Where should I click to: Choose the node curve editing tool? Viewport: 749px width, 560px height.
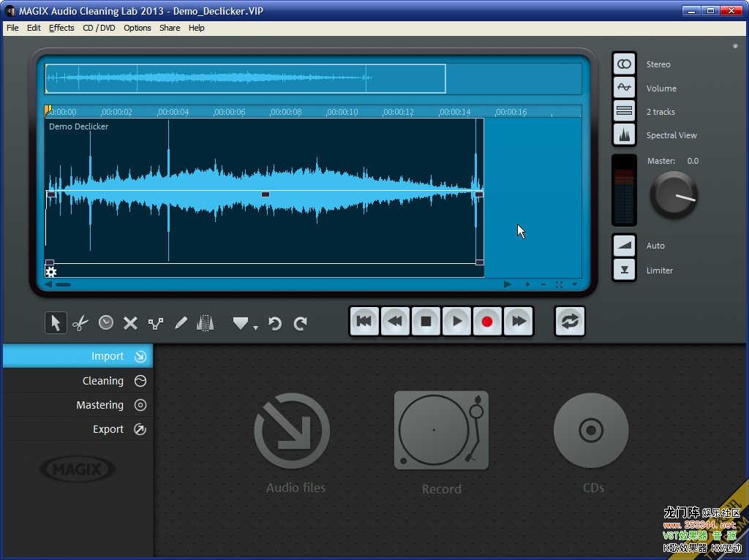click(x=155, y=324)
